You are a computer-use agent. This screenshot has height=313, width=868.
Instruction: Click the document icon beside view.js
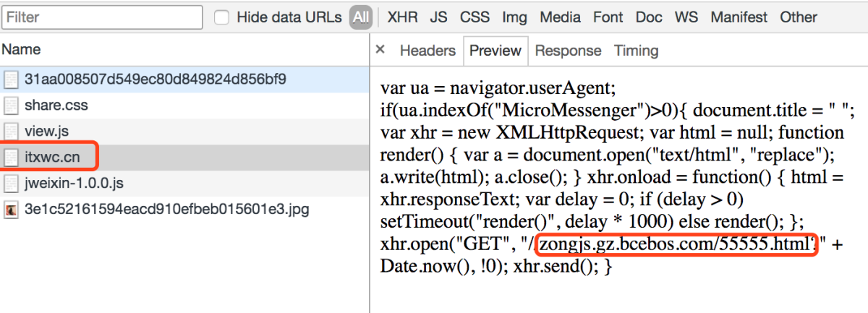[x=11, y=132]
